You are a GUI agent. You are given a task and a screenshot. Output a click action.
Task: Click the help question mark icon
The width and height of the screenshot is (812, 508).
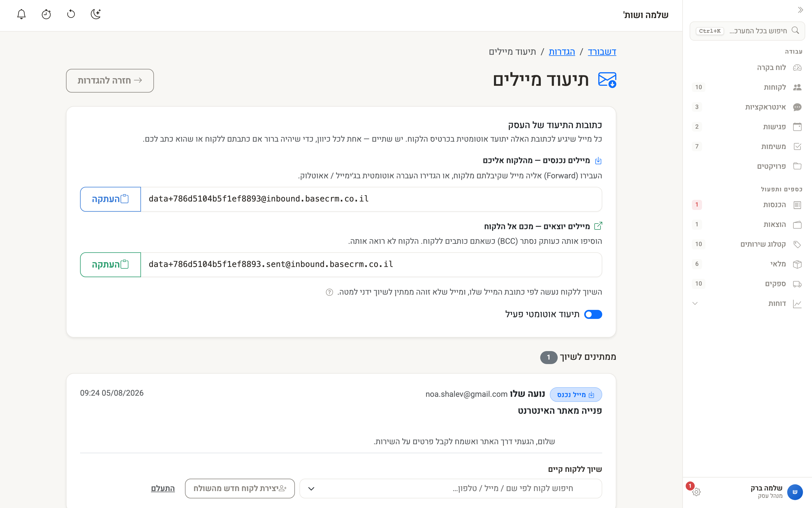(330, 292)
